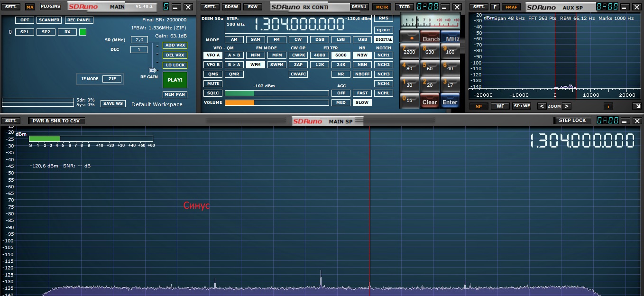
Task: Toggle STEP LOCK in Main SP
Action: point(572,120)
